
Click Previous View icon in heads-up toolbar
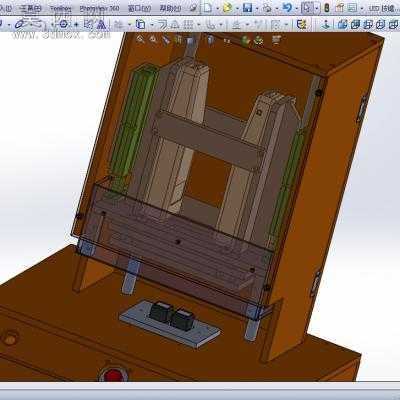coord(166,40)
